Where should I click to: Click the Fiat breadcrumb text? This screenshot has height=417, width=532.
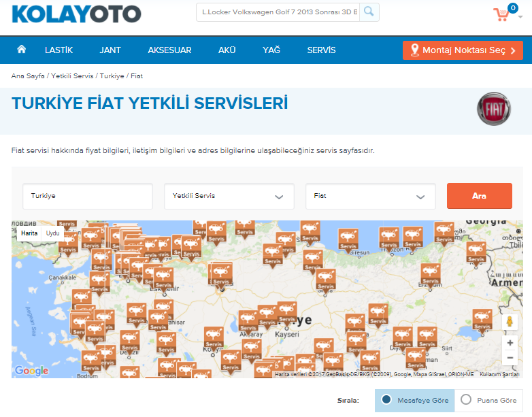(137, 76)
